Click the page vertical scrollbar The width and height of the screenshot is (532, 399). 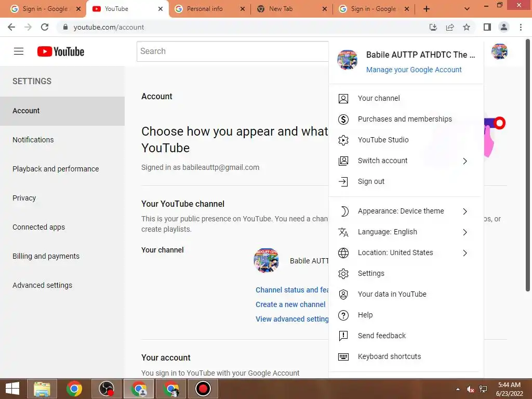(x=528, y=166)
